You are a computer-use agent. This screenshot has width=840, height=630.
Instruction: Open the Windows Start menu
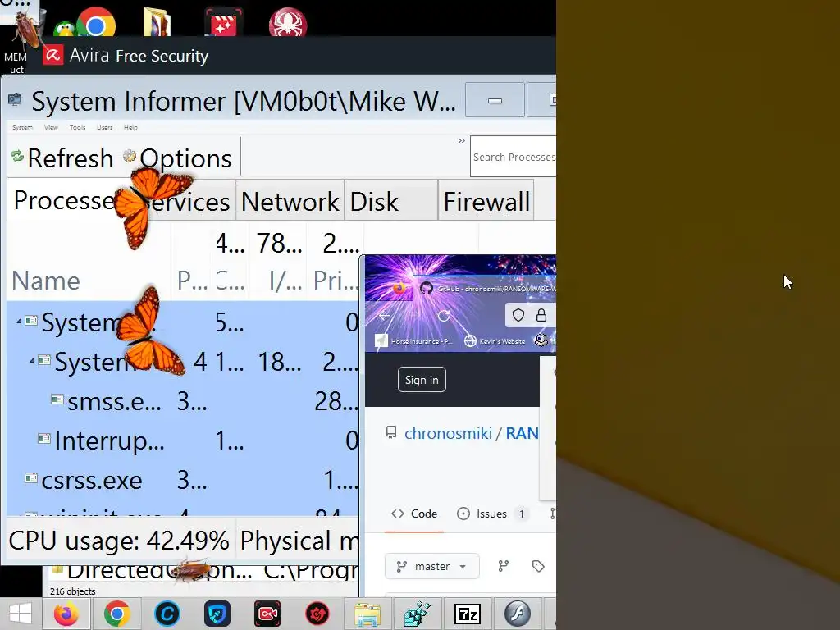pyautogui.click(x=21, y=614)
